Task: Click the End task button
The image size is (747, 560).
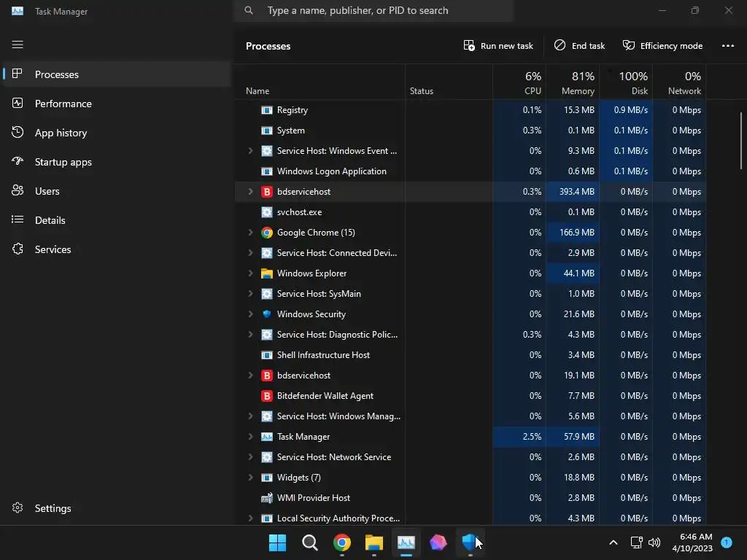Action: pos(579,46)
